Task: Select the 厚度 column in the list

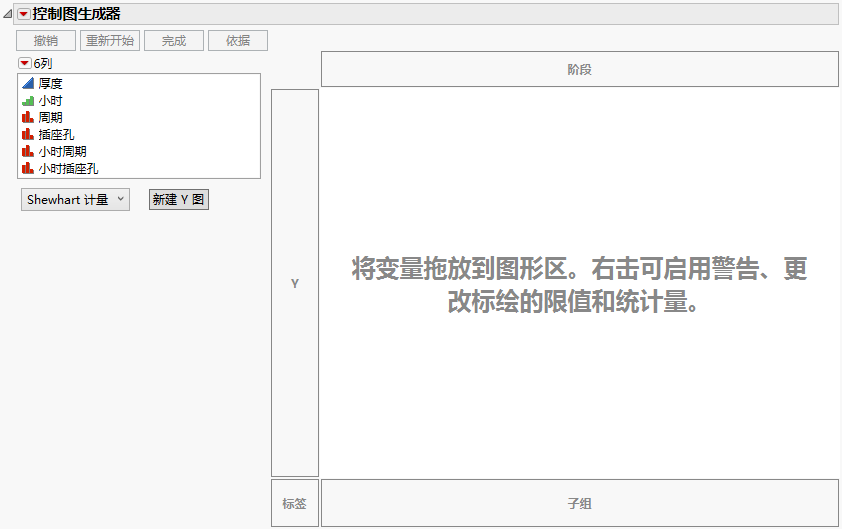Action: click(x=50, y=83)
